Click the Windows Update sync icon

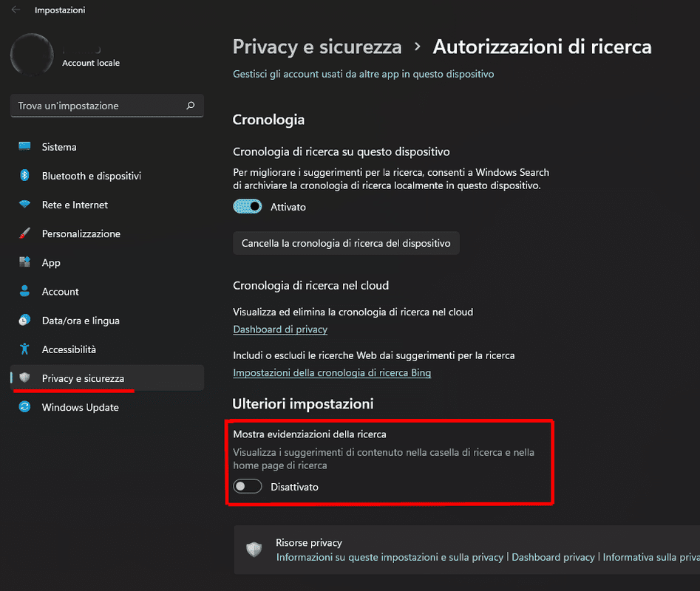(24, 407)
